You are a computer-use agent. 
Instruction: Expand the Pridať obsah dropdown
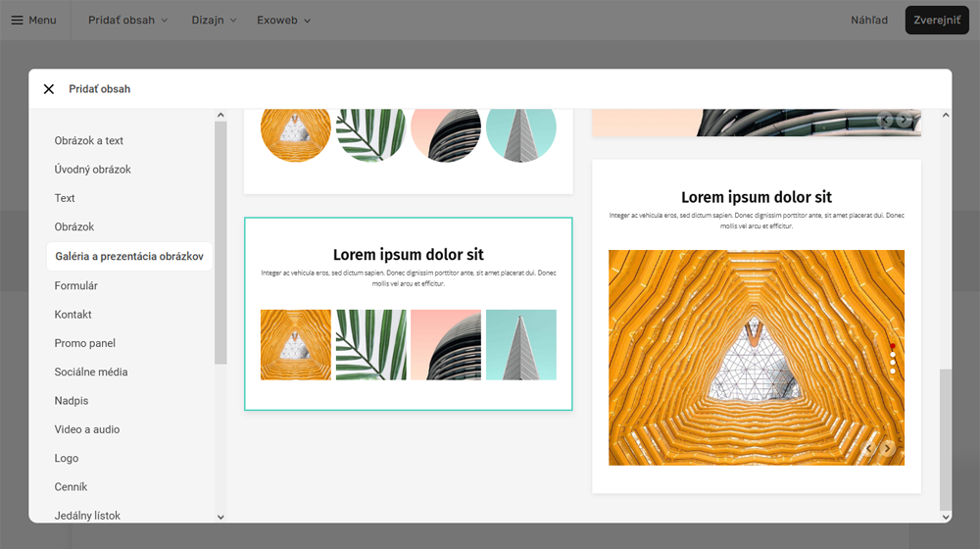(x=127, y=20)
